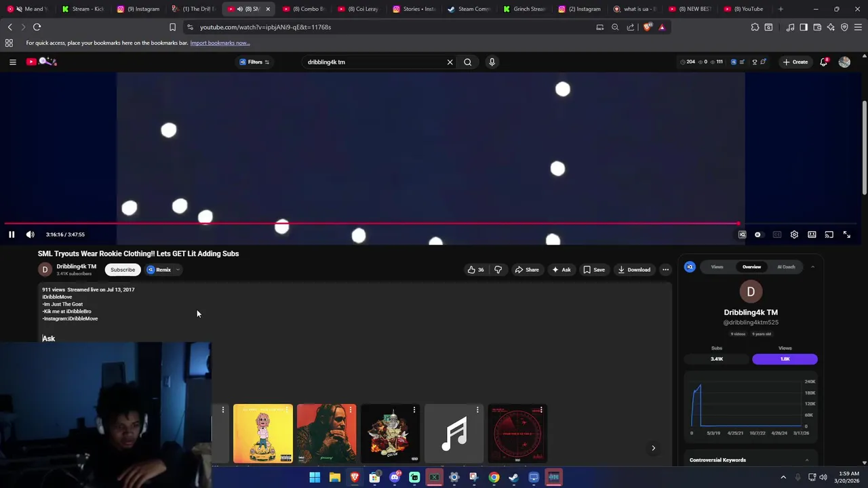The width and height of the screenshot is (868, 488).
Task: Click the Import bookmarks now link
Action: pos(220,43)
